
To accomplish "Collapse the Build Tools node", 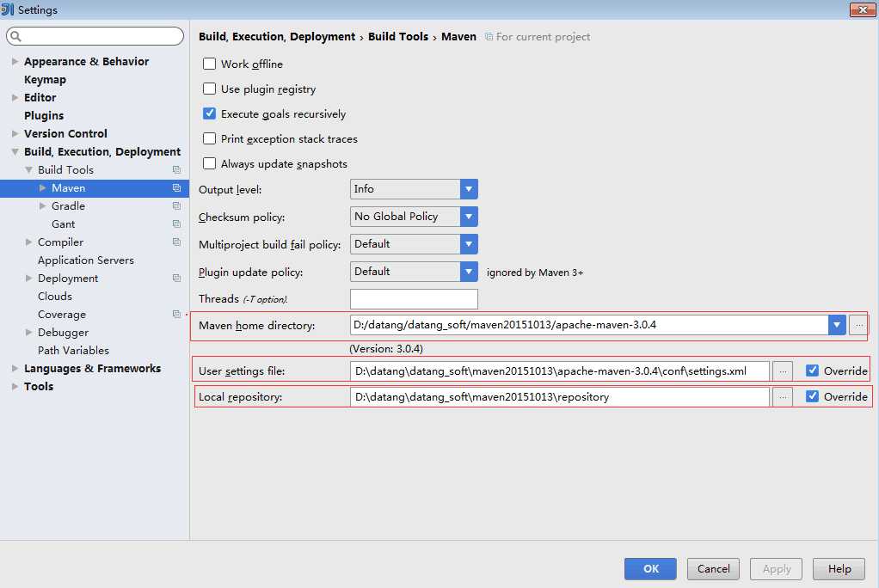I will 28,170.
